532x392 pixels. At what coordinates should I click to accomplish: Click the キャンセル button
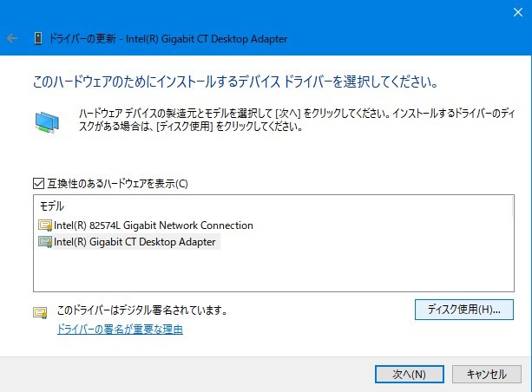pos(487,374)
